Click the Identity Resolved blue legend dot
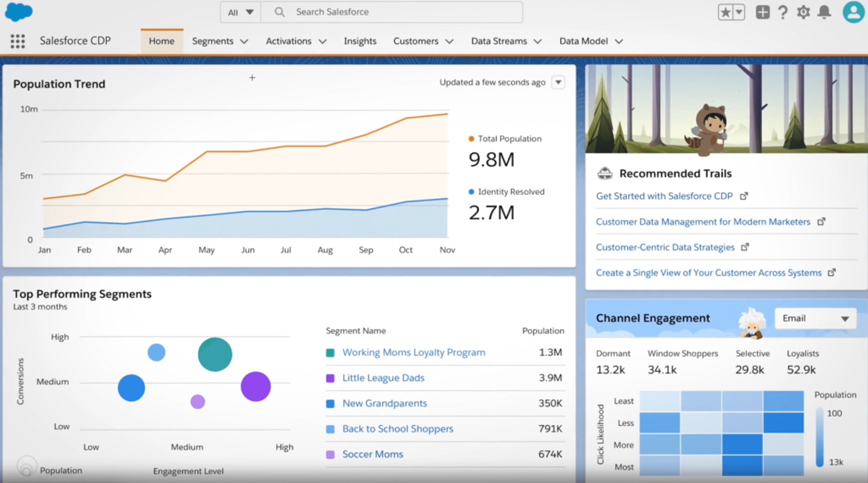This screenshot has width=868, height=483. pos(471,191)
